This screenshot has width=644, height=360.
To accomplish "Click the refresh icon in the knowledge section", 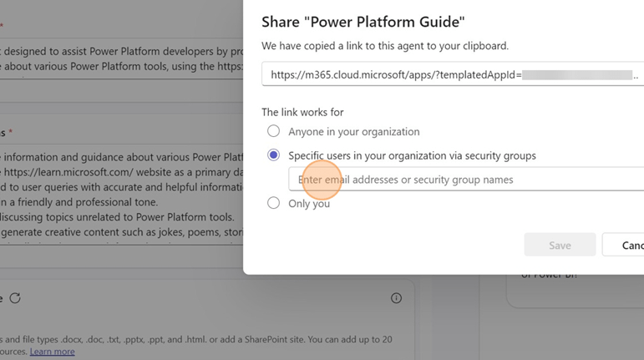I will [x=15, y=298].
